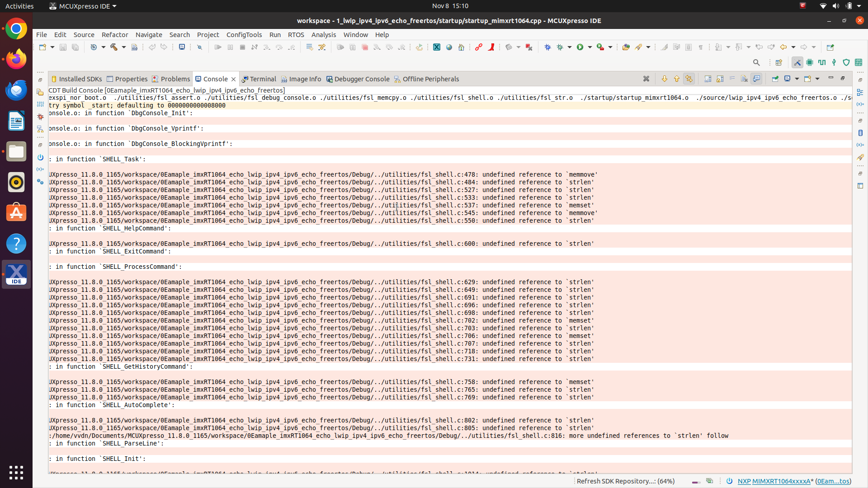Expand the Debug button dropdown
This screenshot has width=868, height=488.
[x=570, y=47]
